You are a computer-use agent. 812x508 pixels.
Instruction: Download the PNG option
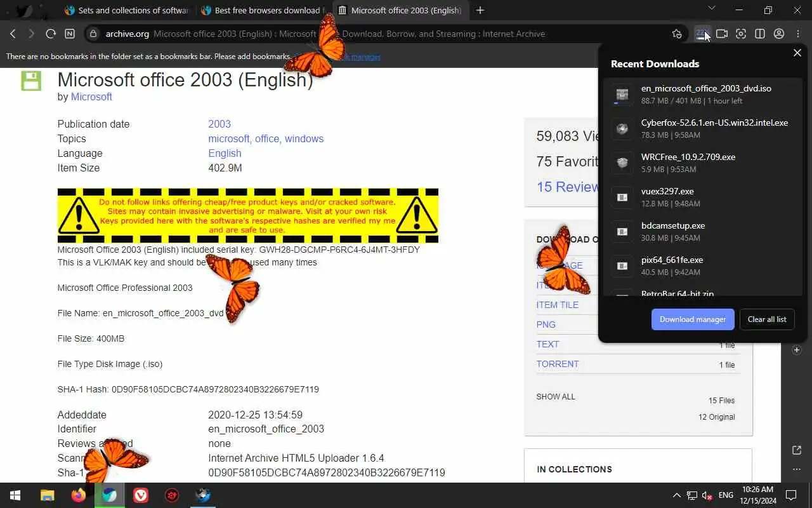click(546, 324)
